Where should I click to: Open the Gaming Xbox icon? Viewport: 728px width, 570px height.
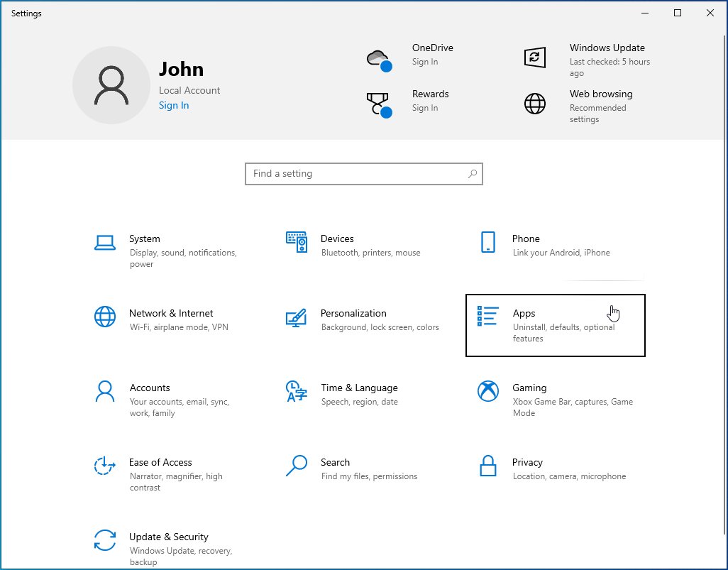[x=488, y=391]
